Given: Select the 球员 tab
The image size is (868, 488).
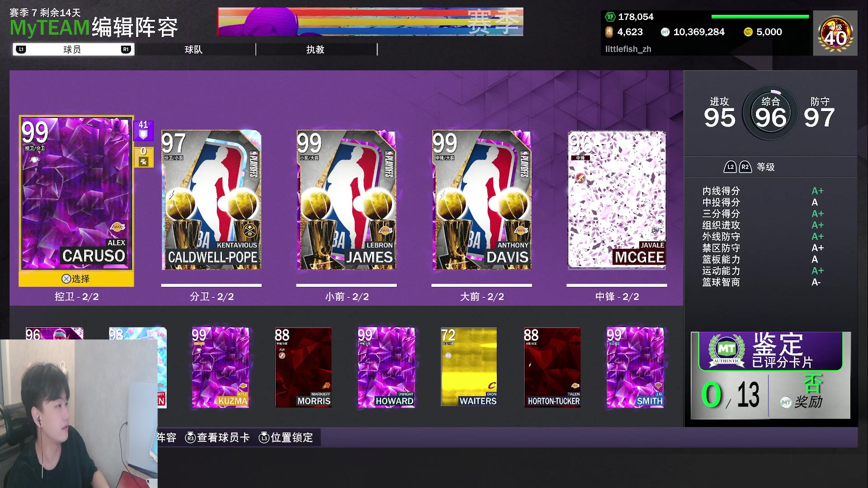Looking at the screenshot, I should (73, 49).
